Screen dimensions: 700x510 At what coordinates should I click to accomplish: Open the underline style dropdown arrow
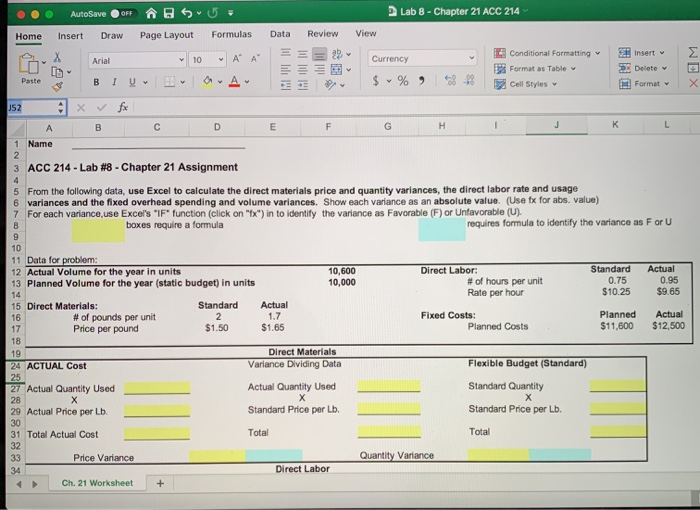click(146, 82)
